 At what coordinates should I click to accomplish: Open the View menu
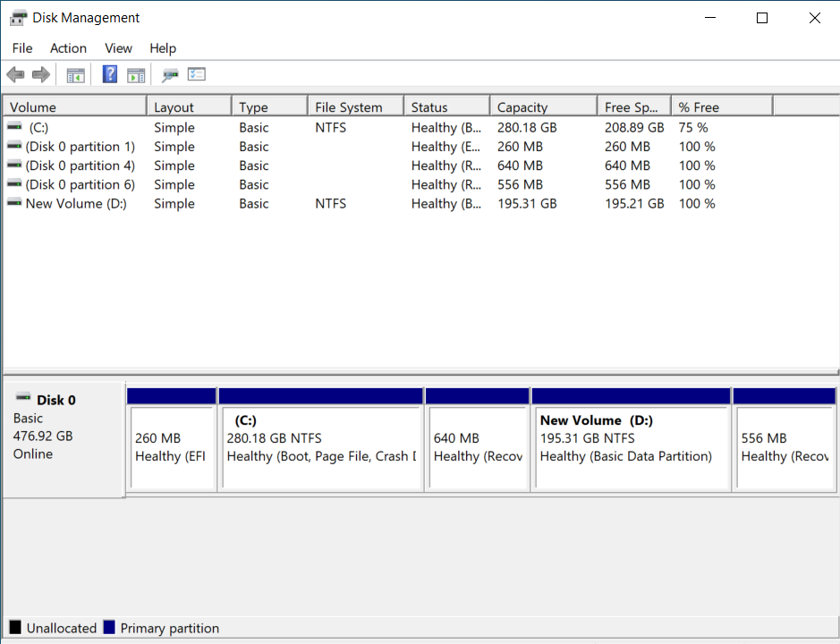(118, 48)
